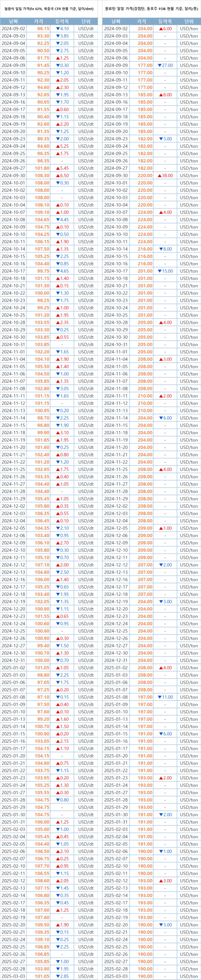Click date 2024-12-31 in the coking coal table

tap(116, 660)
